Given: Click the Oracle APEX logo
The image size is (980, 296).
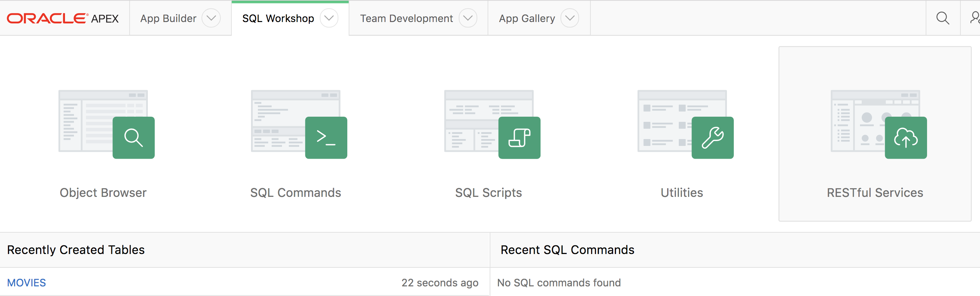Looking at the screenshot, I should pyautogui.click(x=63, y=18).
